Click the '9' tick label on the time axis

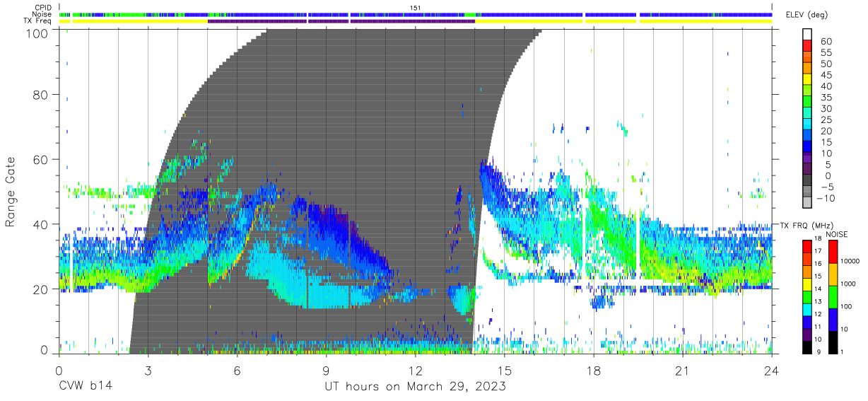(x=326, y=371)
